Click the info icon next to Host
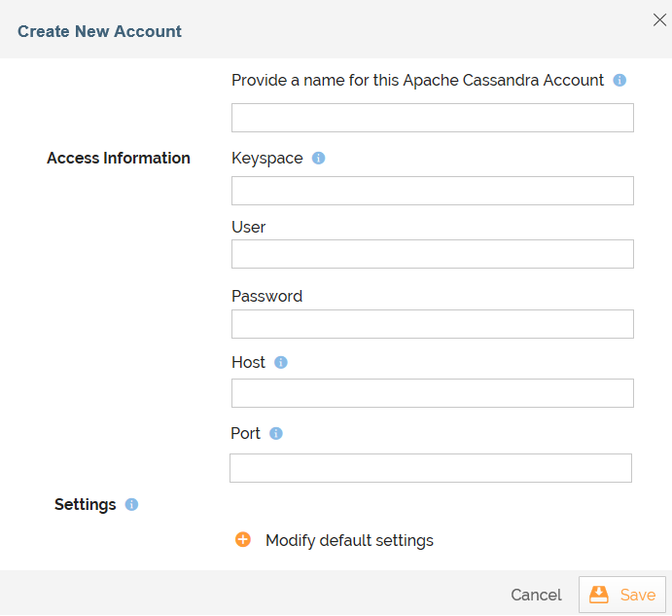This screenshot has height=616, width=672. pyautogui.click(x=281, y=362)
